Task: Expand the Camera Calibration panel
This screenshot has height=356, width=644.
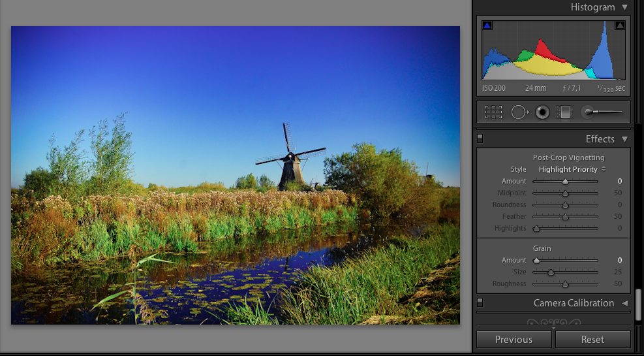Action: coord(624,303)
